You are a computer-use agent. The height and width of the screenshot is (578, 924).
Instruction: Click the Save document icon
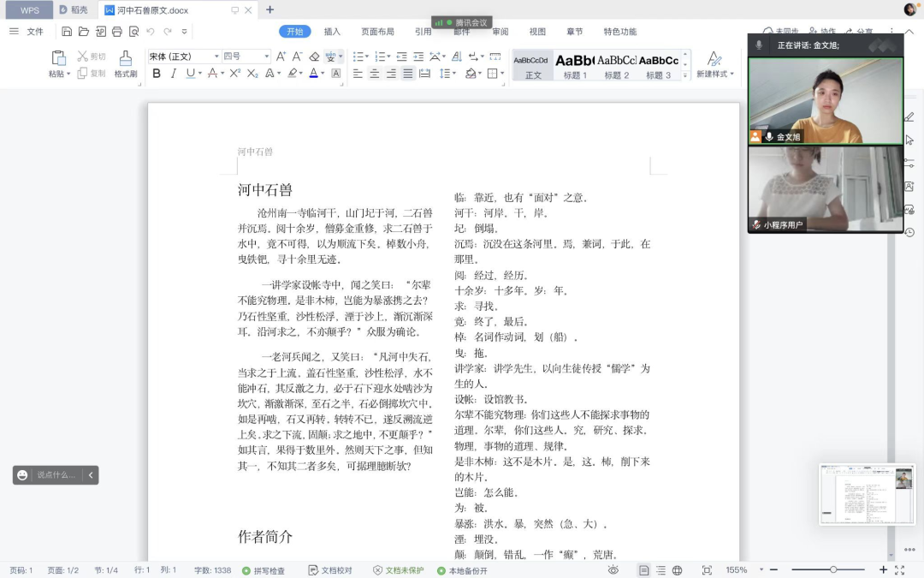[67, 32]
